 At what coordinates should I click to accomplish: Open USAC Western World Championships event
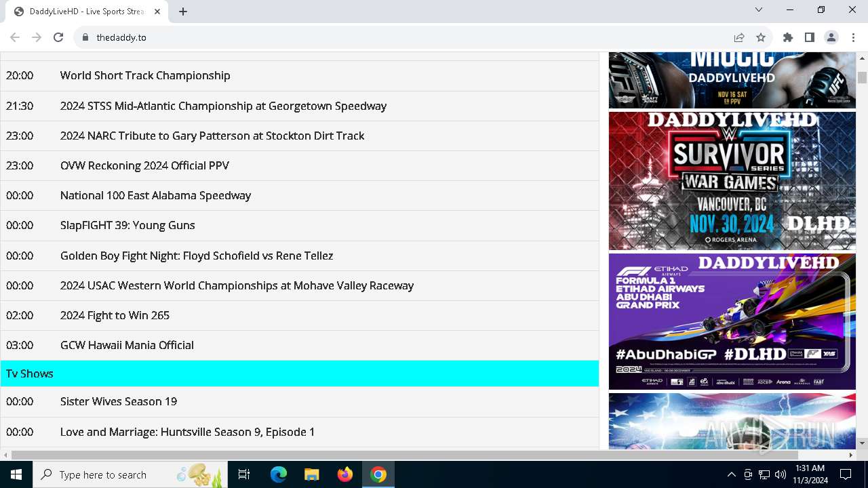237,285
